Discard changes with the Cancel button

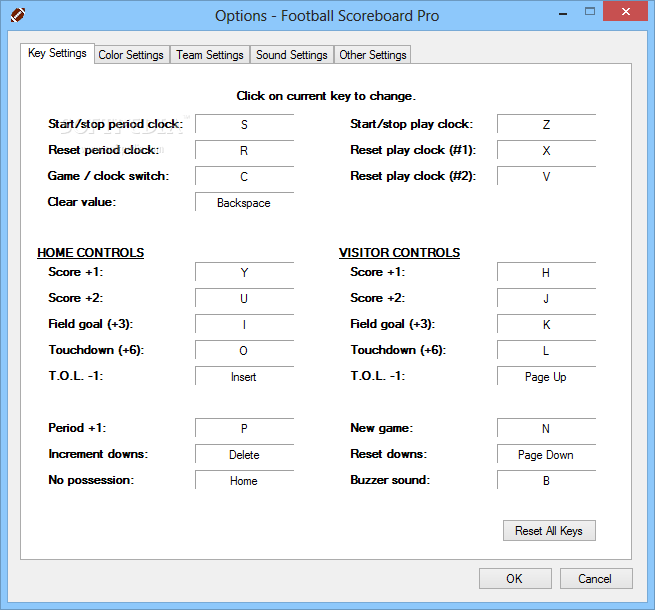click(x=596, y=579)
